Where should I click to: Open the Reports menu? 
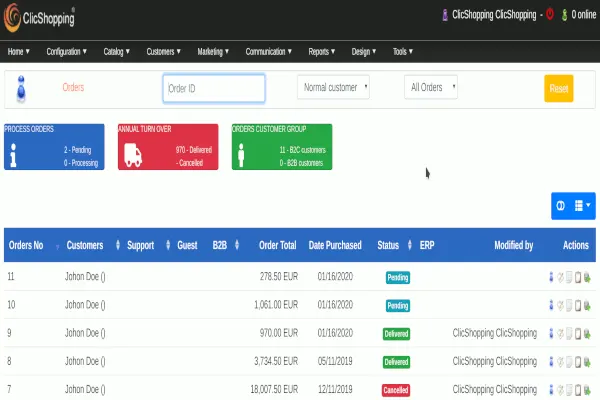[x=322, y=50]
